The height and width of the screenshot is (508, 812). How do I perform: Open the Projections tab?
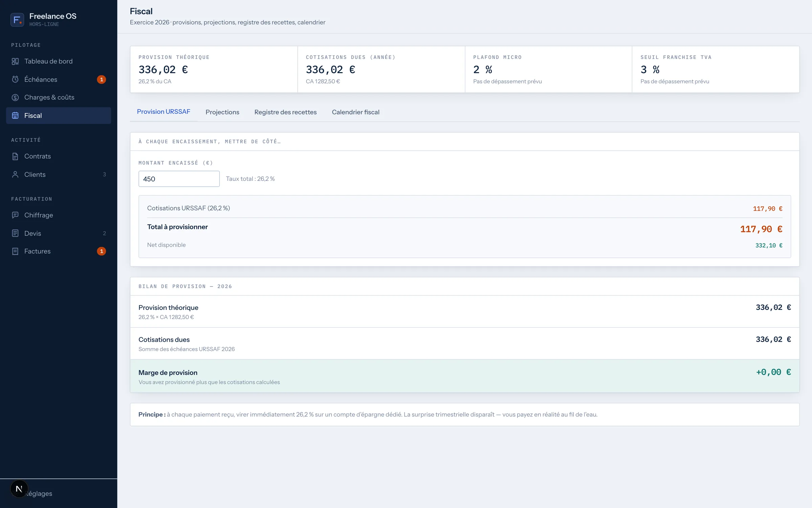point(222,112)
